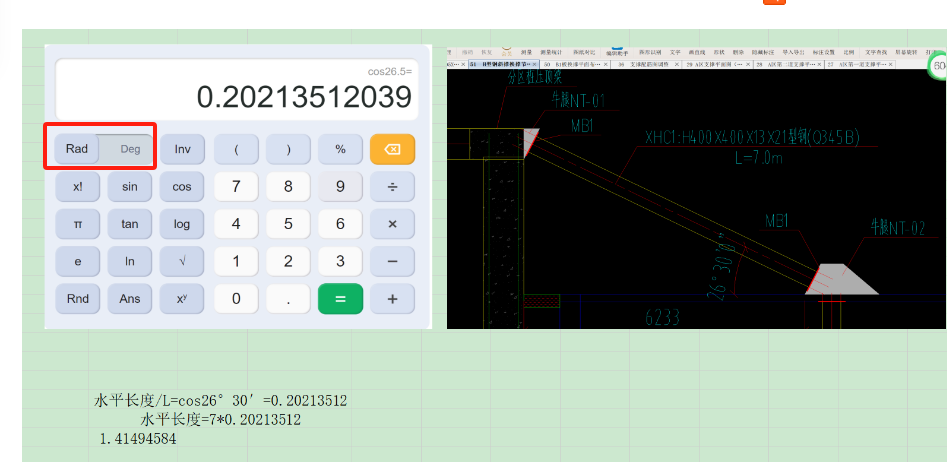
Task: Click digit 4 on the calculator
Action: [x=236, y=224]
